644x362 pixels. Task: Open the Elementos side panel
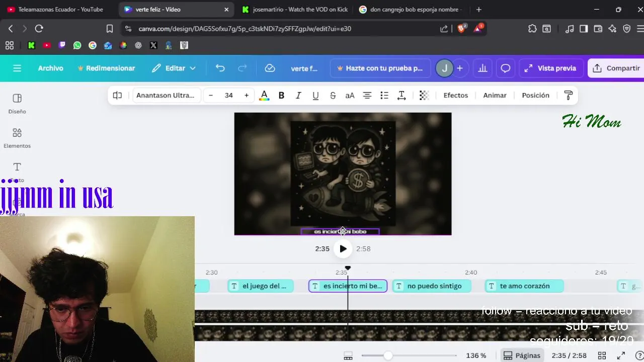click(x=17, y=137)
